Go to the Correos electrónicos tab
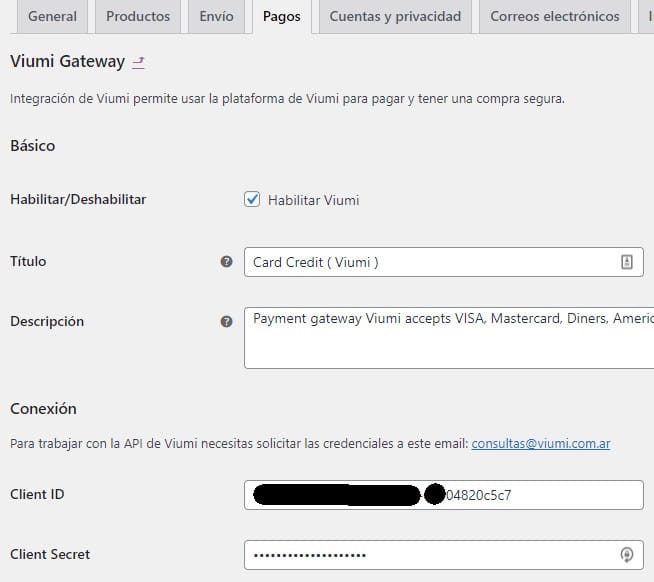The image size is (654, 582). [555, 16]
